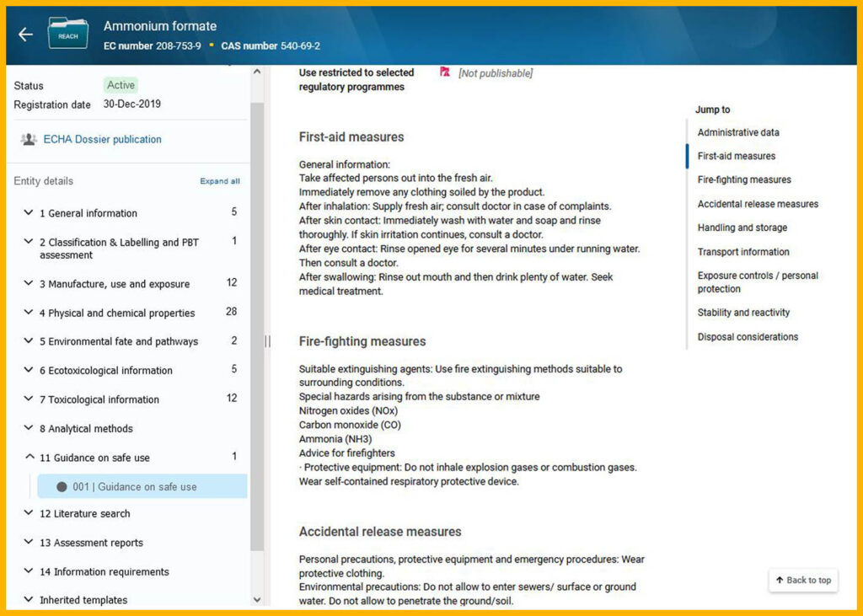Click the Accidental release measures heading

coord(380,532)
